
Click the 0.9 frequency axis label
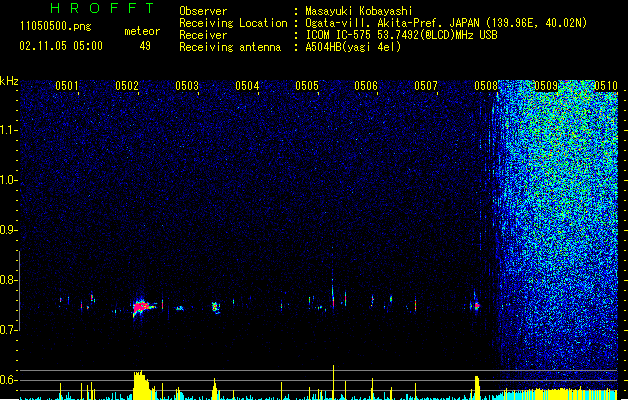8,230
